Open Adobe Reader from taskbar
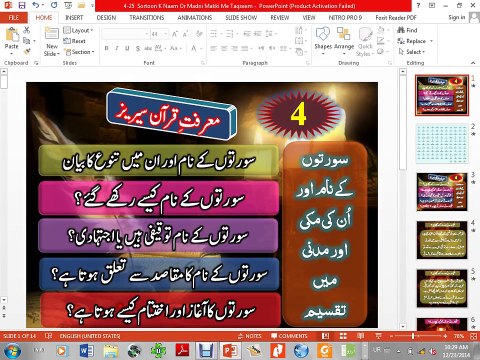 [x=182, y=351]
